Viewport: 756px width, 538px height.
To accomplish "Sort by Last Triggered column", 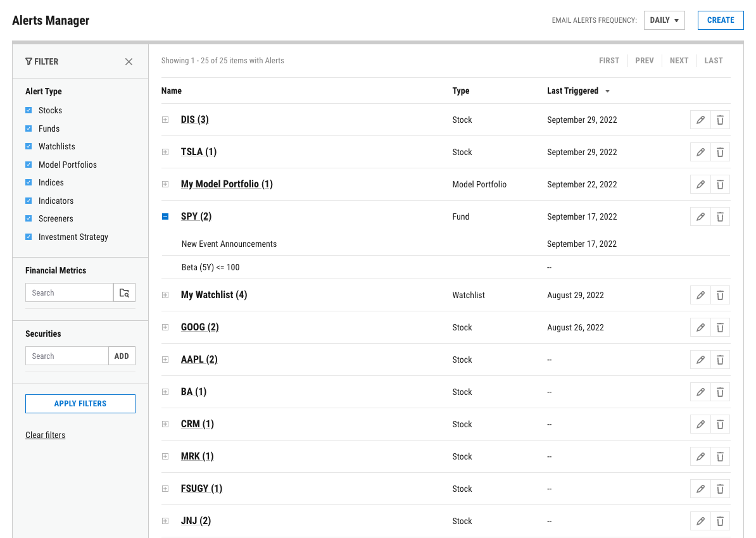I will [578, 91].
